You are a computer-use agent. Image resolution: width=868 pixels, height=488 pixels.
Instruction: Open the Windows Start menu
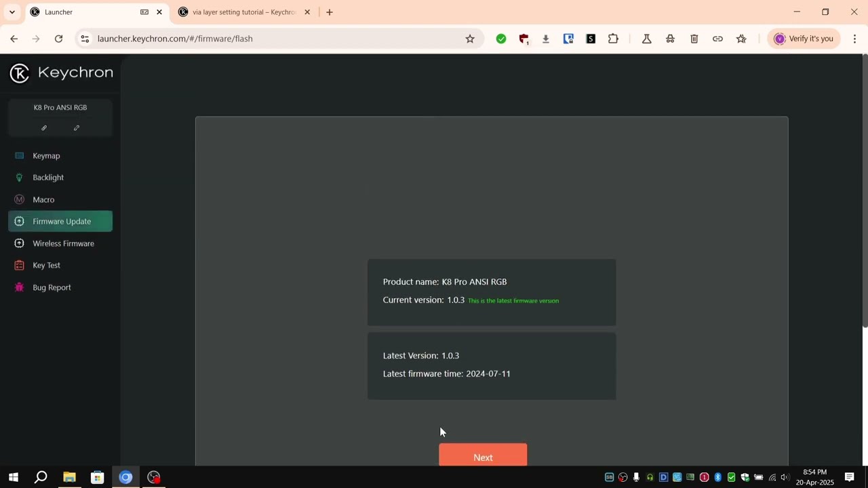pyautogui.click(x=13, y=477)
